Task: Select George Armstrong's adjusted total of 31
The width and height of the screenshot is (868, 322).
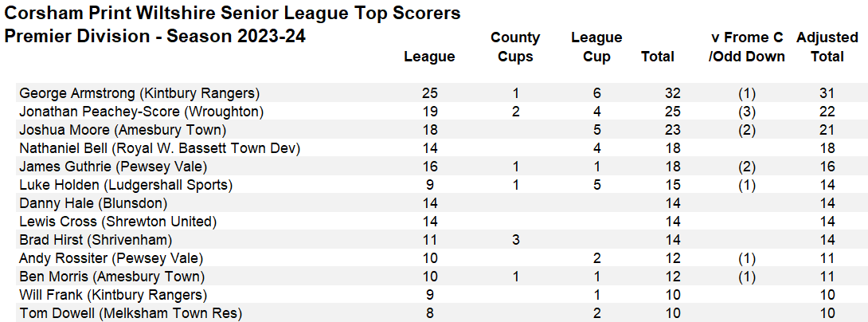Action: tap(827, 93)
